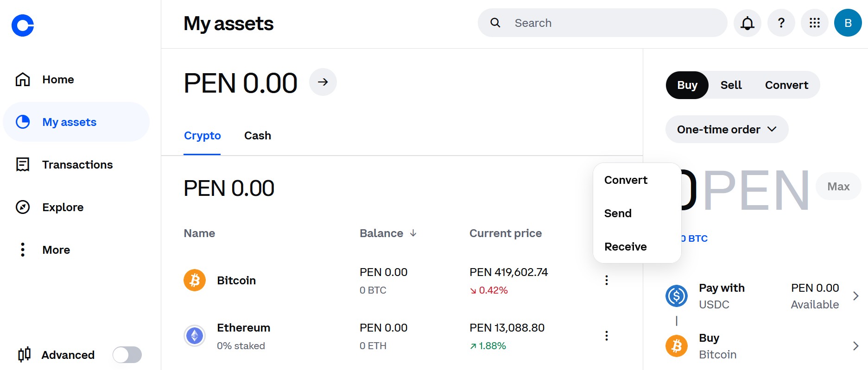Choose Receive from the popup menu

(625, 246)
